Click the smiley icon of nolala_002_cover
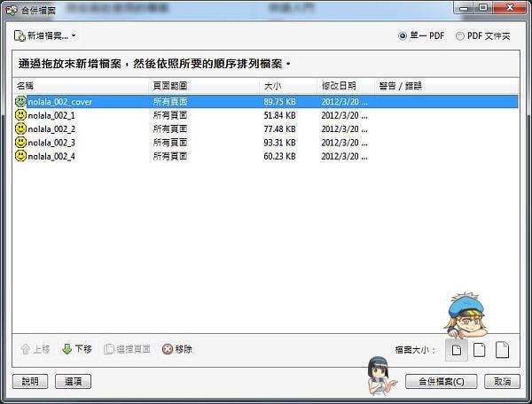 pyautogui.click(x=20, y=101)
